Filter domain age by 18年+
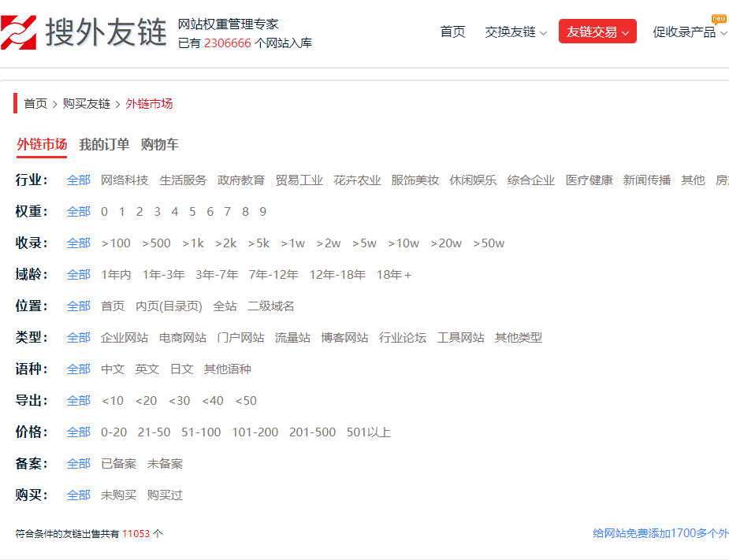729x560 pixels. [x=394, y=275]
